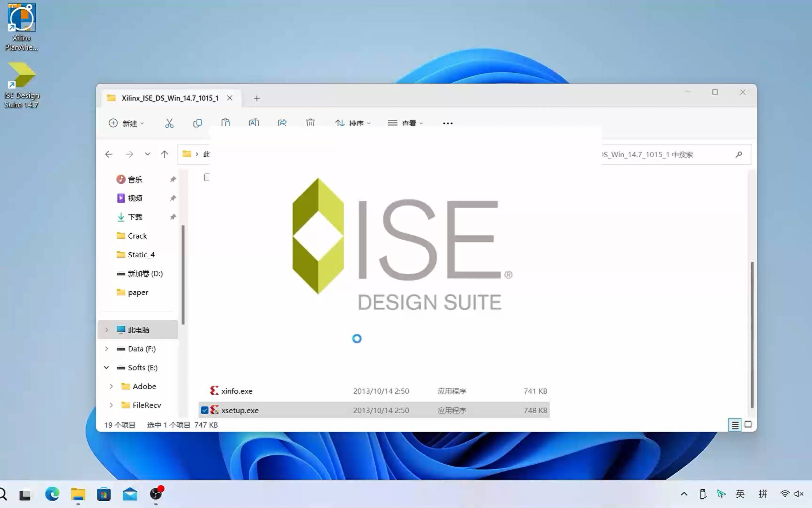Screen dimensions: 812x508
Task: Open the Mail app from the taskbar
Action: [130, 494]
